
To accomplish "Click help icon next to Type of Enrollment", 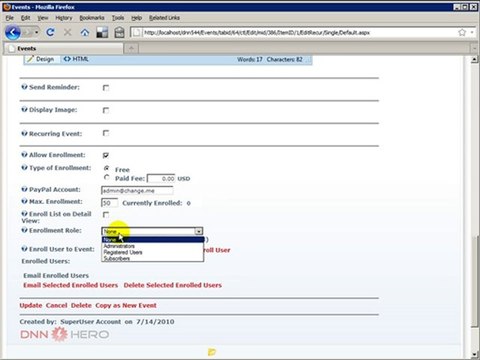I will tap(24, 167).
